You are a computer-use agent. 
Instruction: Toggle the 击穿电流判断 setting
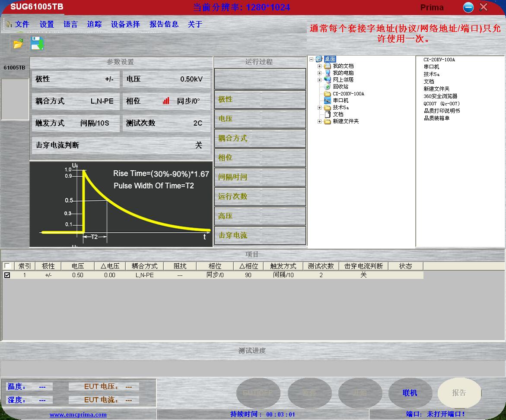coord(121,145)
